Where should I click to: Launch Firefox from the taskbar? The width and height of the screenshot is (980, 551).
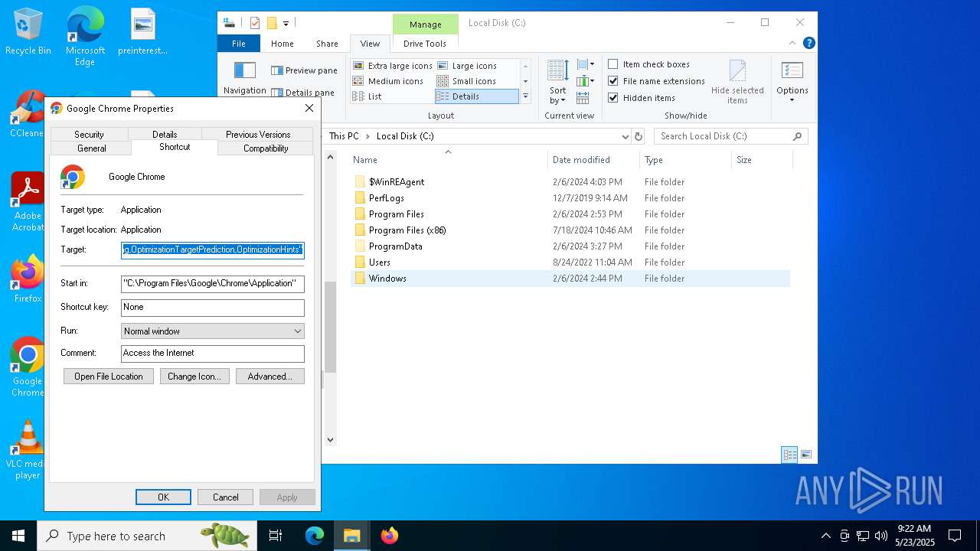click(x=390, y=536)
